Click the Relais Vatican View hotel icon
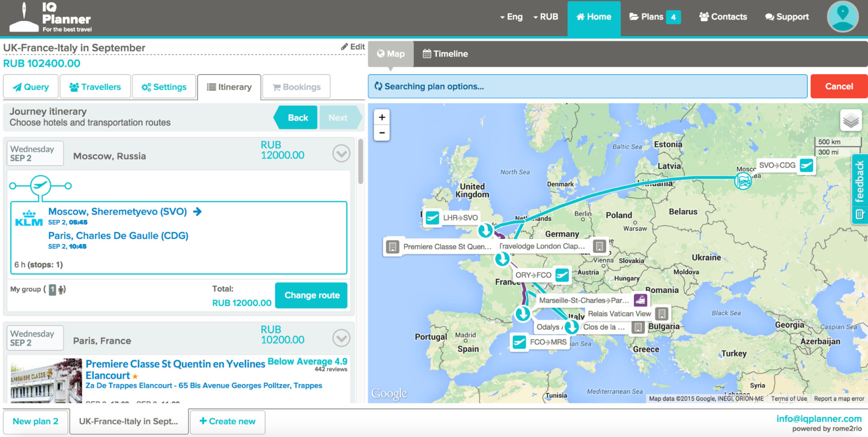Viewport: 868px width, 437px height. coord(662,313)
